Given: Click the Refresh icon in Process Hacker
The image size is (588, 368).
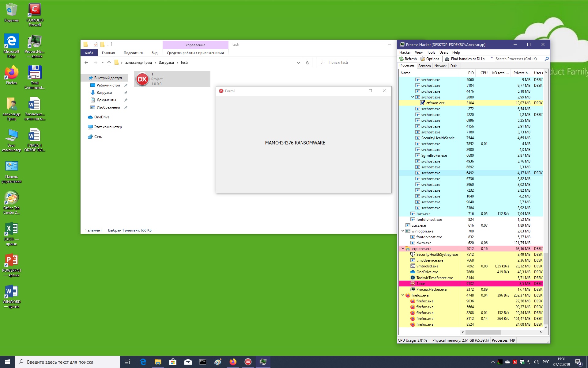Looking at the screenshot, I should coord(401,59).
